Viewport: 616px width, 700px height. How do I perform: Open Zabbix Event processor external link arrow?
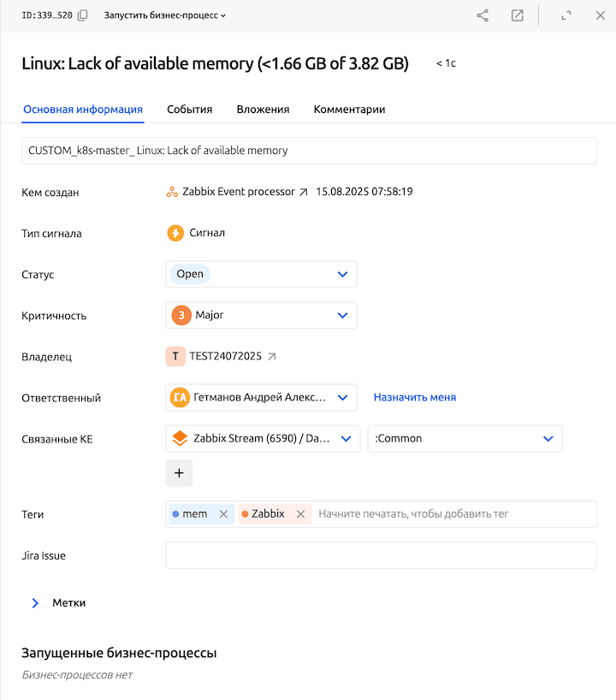(303, 193)
